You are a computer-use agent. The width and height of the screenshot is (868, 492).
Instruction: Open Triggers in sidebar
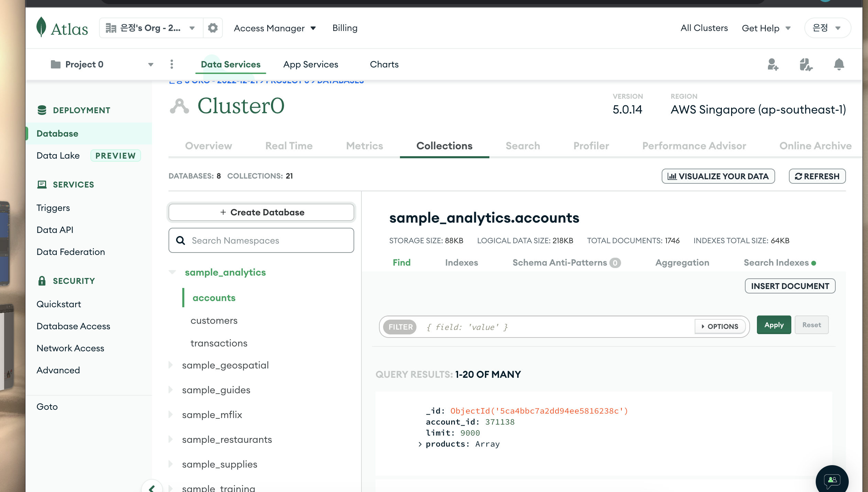coord(53,208)
